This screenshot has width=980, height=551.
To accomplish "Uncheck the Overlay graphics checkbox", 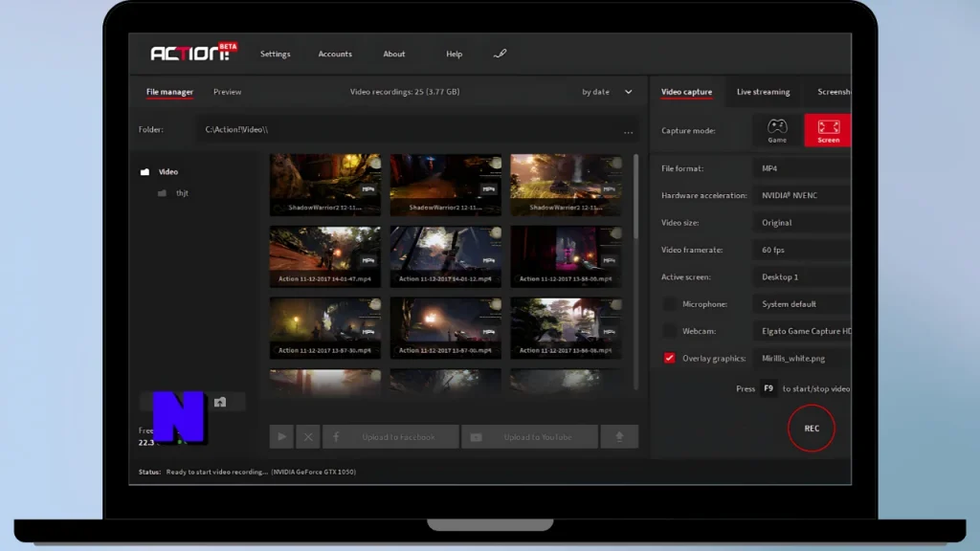I will [x=669, y=358].
